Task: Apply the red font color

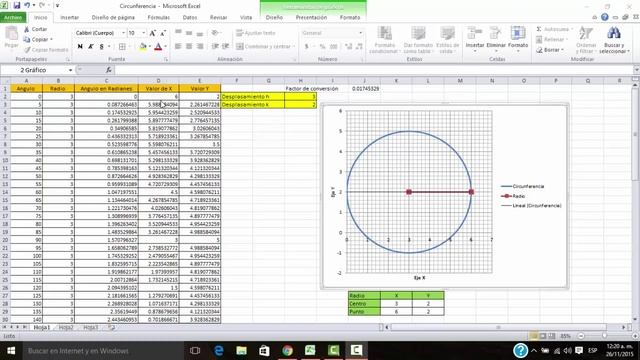Action: point(158,47)
